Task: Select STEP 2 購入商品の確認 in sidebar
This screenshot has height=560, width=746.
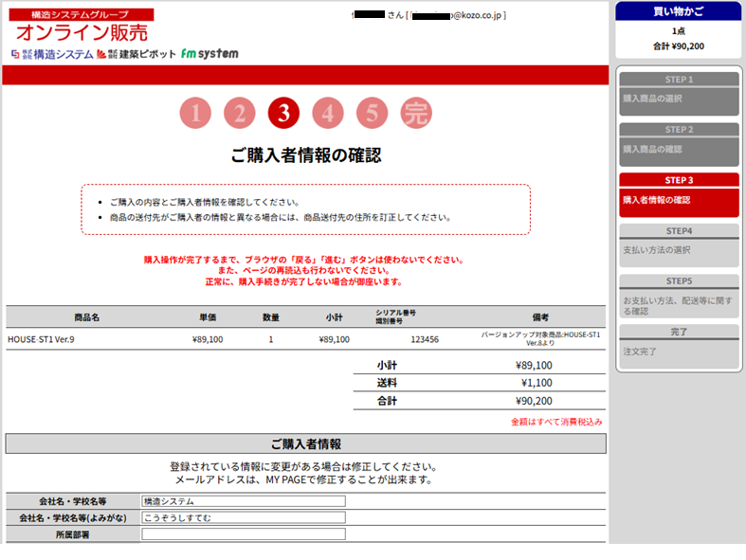Action: pyautogui.click(x=678, y=144)
